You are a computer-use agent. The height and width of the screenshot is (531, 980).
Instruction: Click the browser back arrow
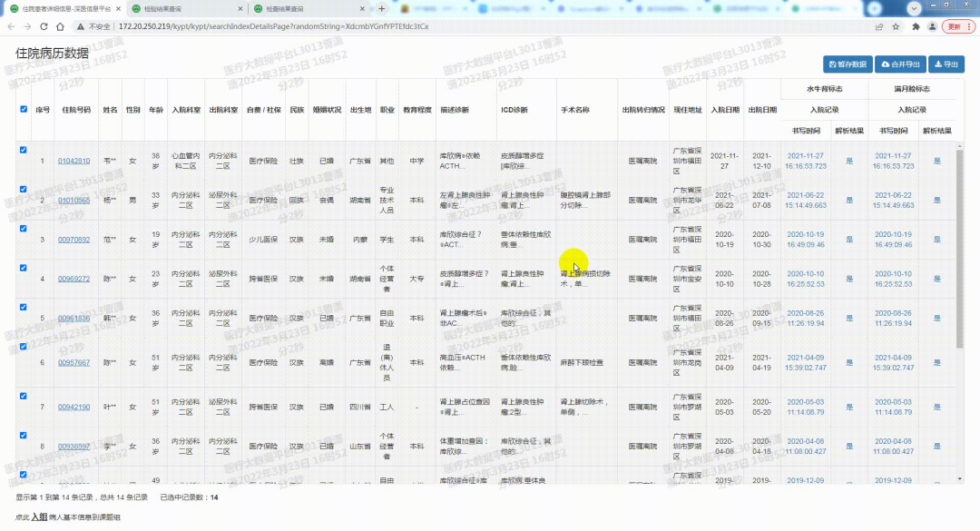[x=11, y=27]
